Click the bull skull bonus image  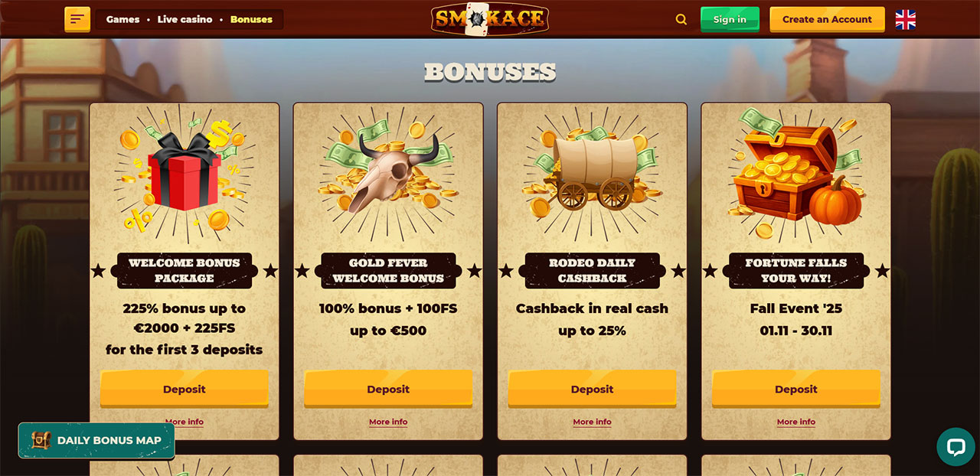(x=388, y=172)
